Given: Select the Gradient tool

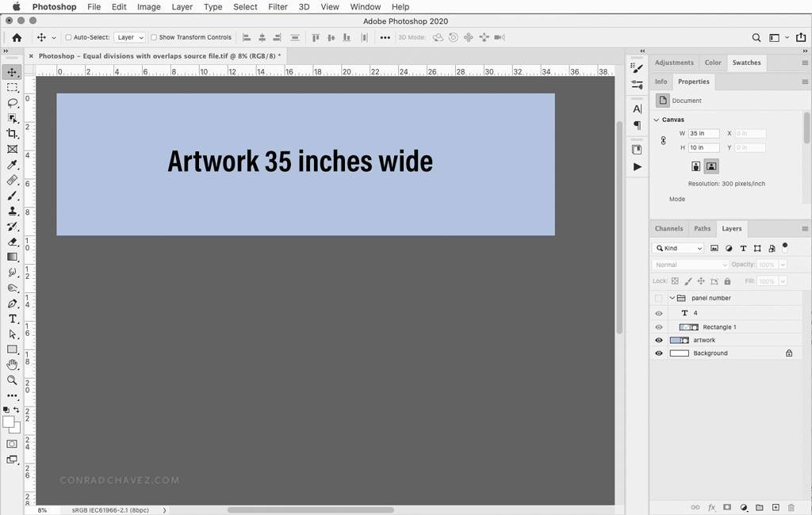Looking at the screenshot, I should point(13,257).
